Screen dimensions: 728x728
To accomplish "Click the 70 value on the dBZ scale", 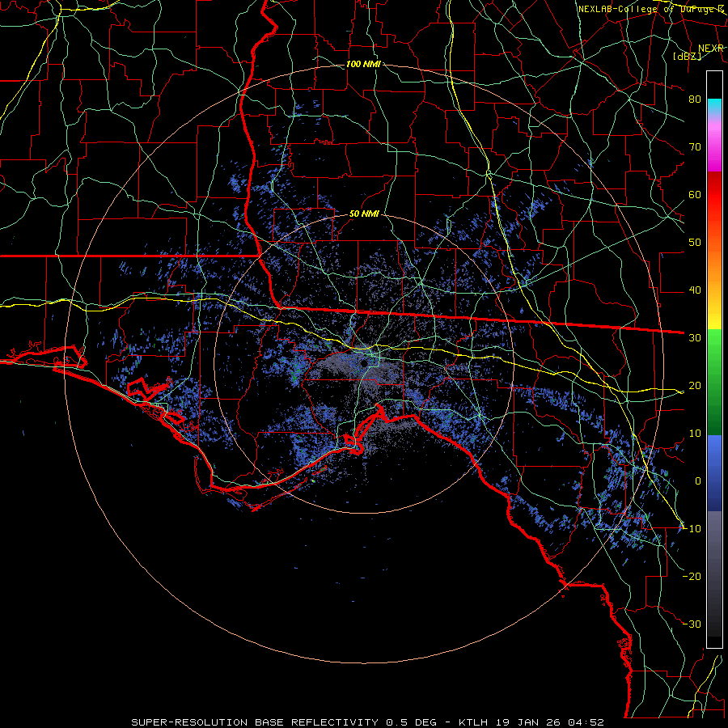I will click(x=695, y=146).
